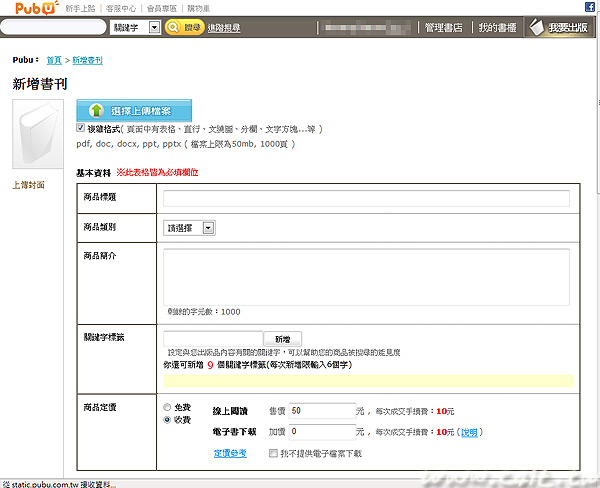Screen dimensions: 600x488
Task: Check 我不提供電子檔案下載 checkbox
Action: (x=273, y=453)
